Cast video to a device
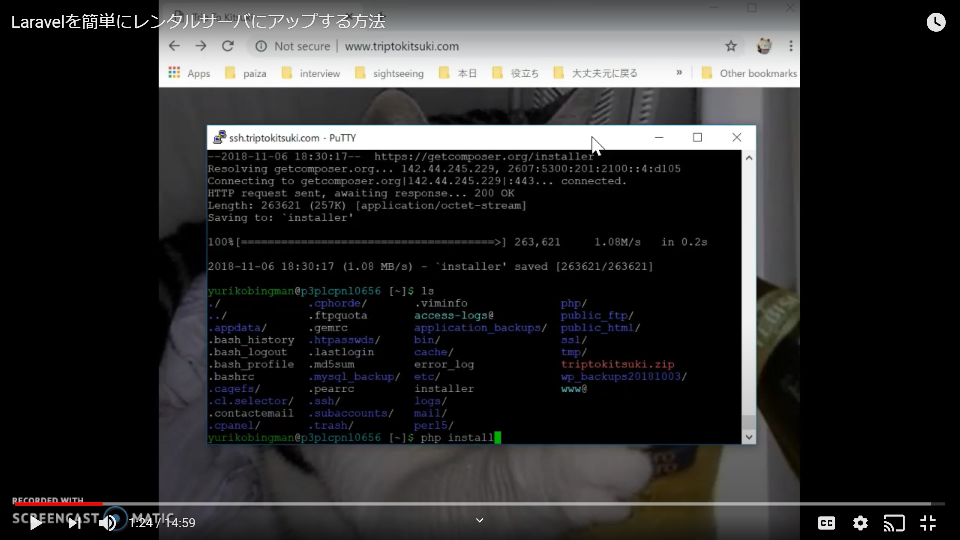The width and height of the screenshot is (960, 540). point(894,523)
